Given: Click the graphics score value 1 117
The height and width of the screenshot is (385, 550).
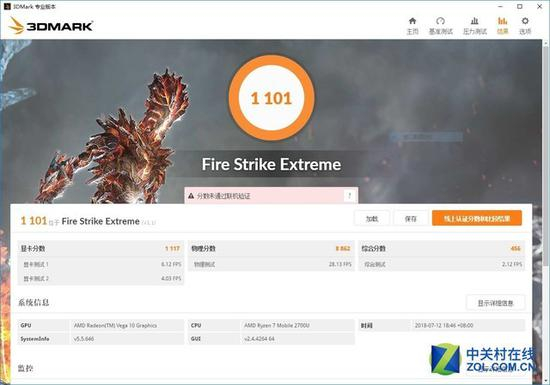Looking at the screenshot, I should point(173,248).
